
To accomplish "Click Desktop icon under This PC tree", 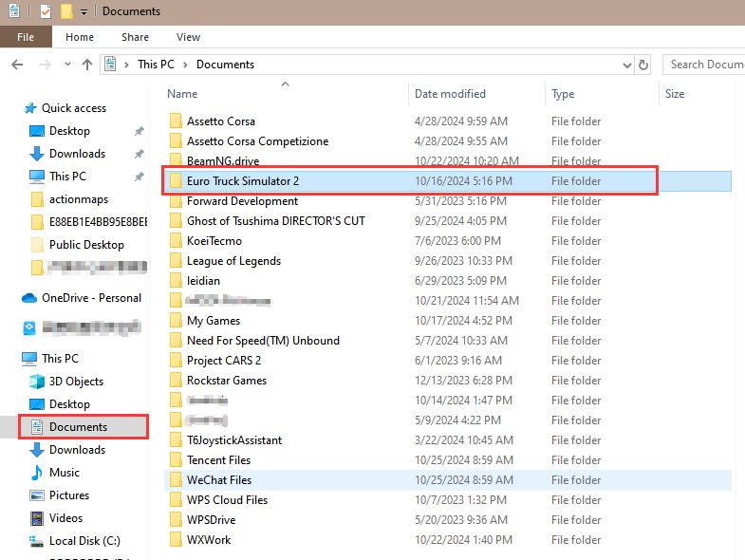I will tap(37, 404).
